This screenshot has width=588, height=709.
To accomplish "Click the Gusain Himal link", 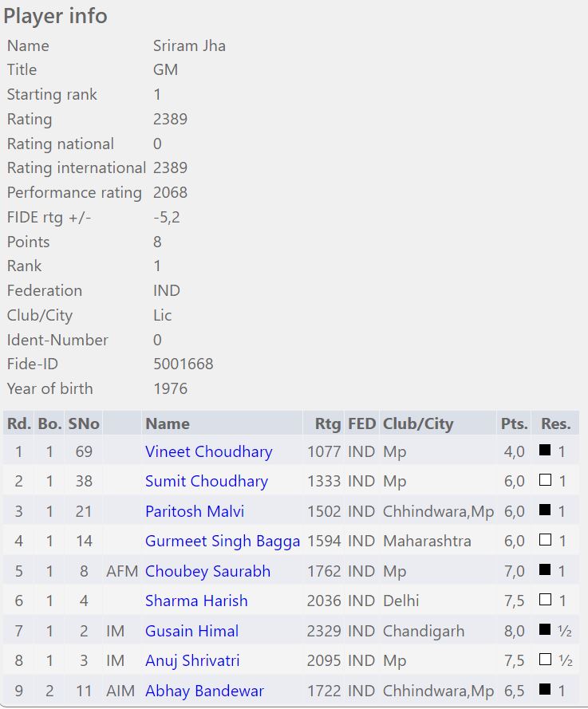I will [191, 631].
